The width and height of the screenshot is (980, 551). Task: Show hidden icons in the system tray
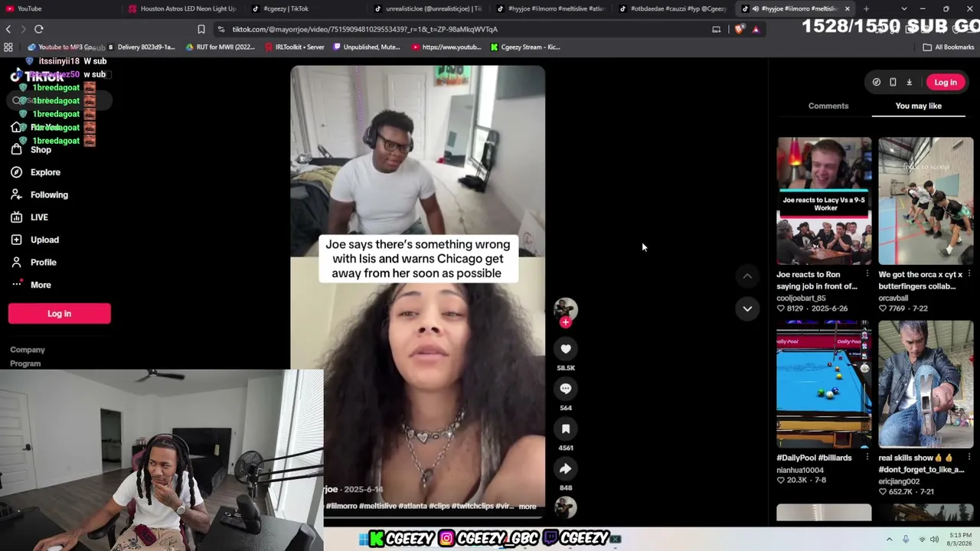889,540
